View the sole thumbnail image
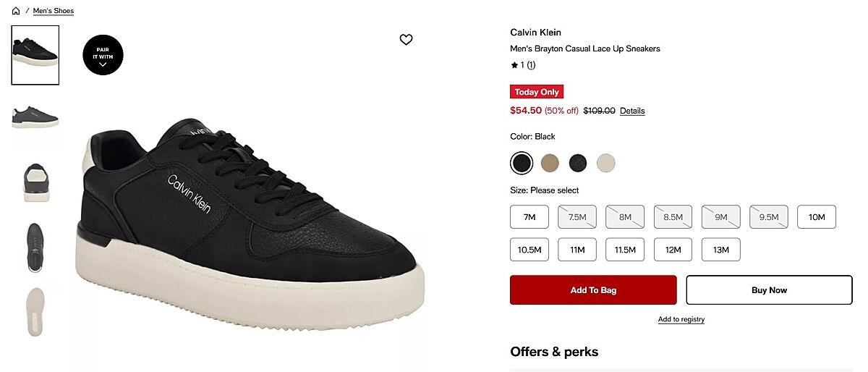Viewport: 868px width, 372px height. pyautogui.click(x=35, y=311)
